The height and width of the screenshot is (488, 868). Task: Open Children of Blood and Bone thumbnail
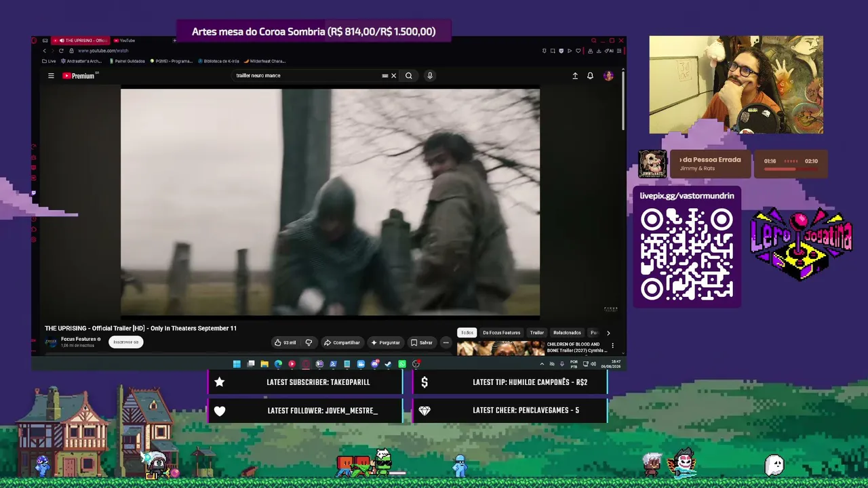point(500,348)
